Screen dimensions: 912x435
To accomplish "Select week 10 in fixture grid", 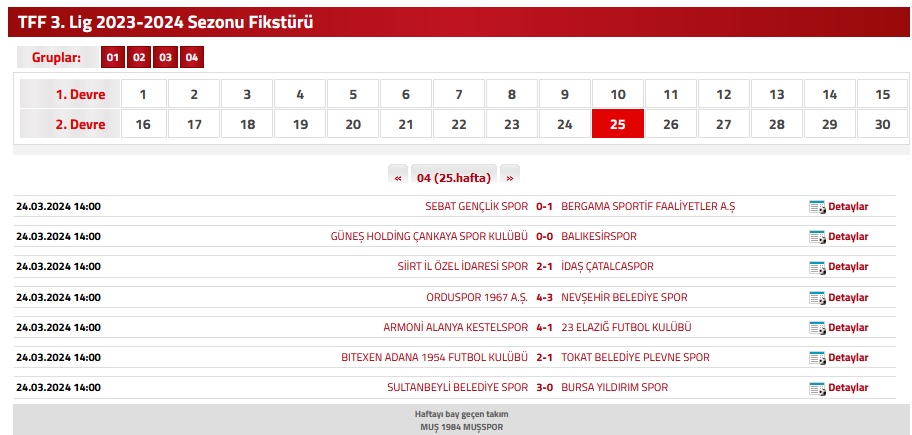I will coord(618,94).
